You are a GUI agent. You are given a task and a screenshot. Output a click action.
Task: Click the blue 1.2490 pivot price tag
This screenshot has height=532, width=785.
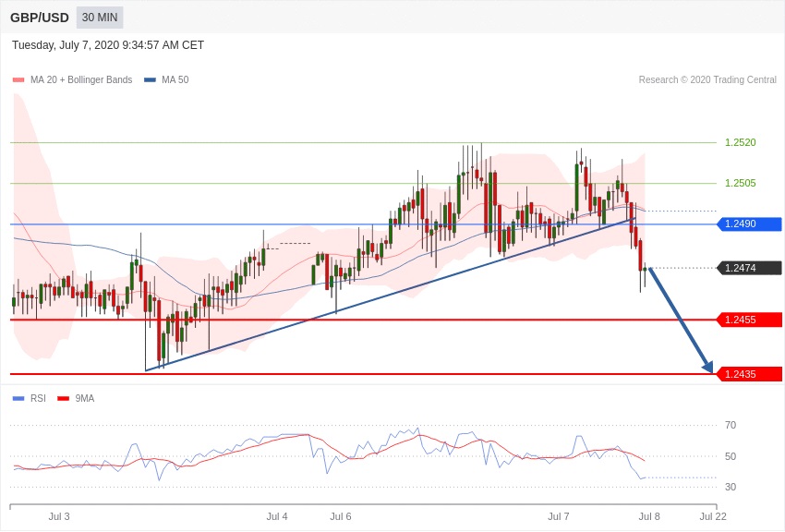(x=749, y=224)
